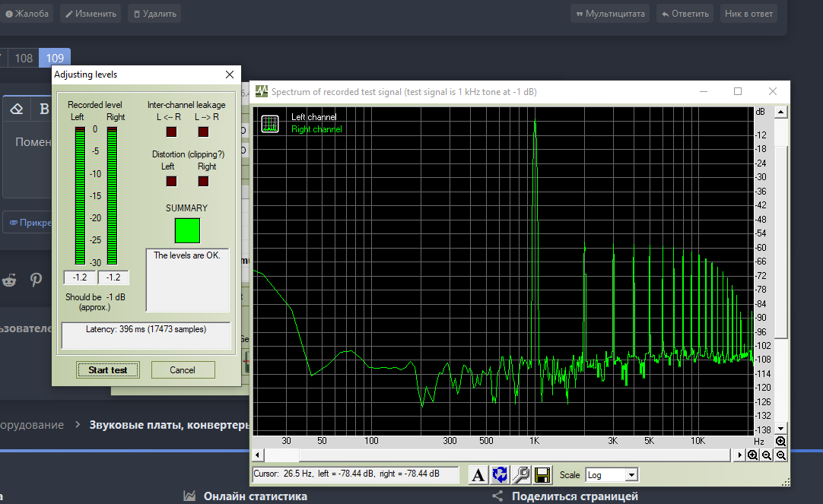823x504 pixels.
Task: Click the 'The levels are OK.' message
Action: pyautogui.click(x=187, y=255)
